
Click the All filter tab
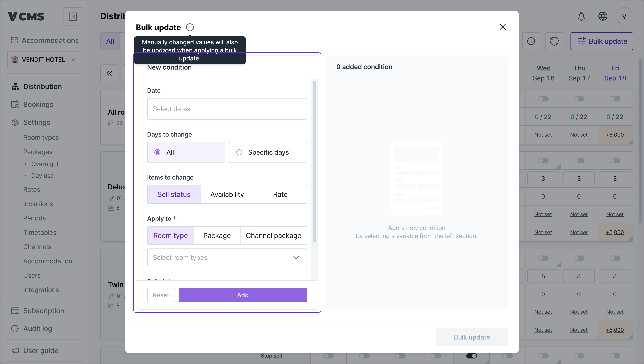[110, 41]
